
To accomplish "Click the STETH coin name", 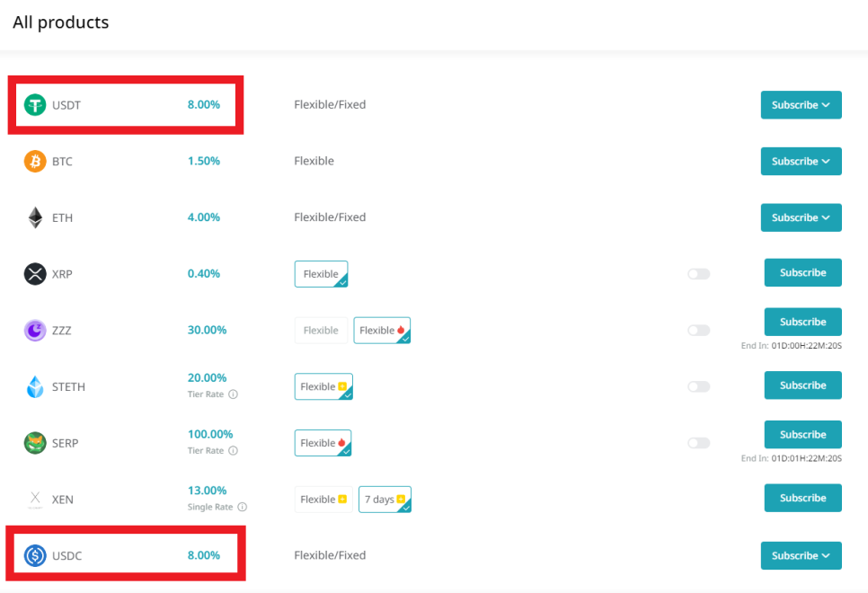I will (x=68, y=387).
